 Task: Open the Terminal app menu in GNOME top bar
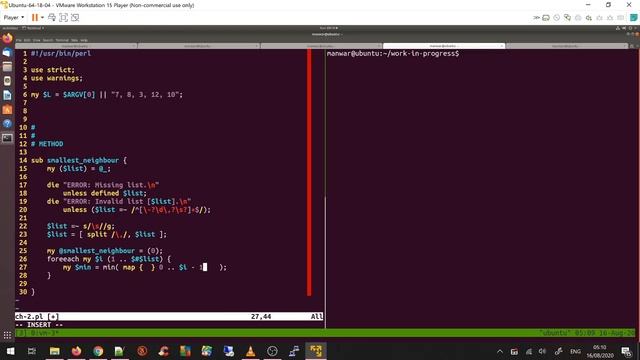tap(33, 28)
